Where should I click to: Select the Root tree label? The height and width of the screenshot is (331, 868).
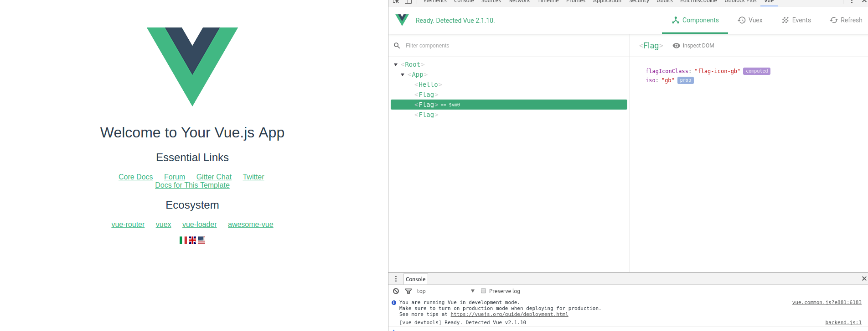point(413,64)
